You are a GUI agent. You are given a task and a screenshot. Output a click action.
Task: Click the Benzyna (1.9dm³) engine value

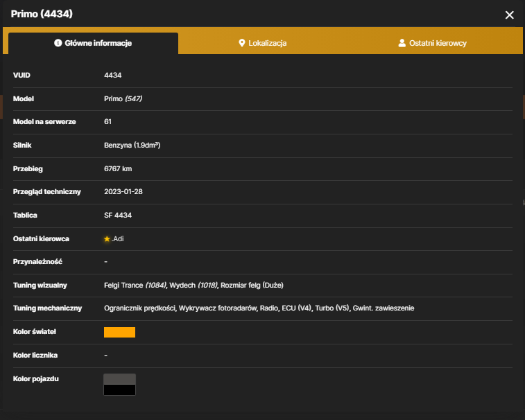[x=132, y=146]
